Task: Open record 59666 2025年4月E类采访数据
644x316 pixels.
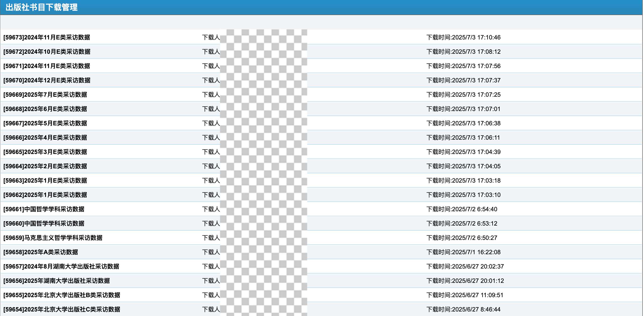Action: (45, 138)
